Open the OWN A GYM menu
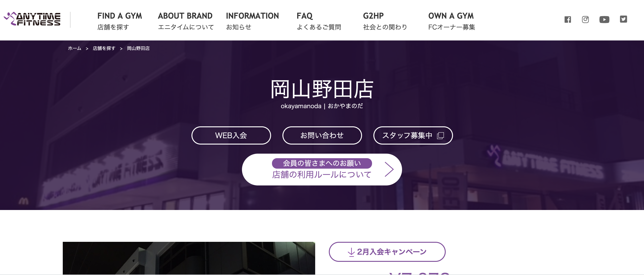The width and height of the screenshot is (644, 275). (x=451, y=21)
